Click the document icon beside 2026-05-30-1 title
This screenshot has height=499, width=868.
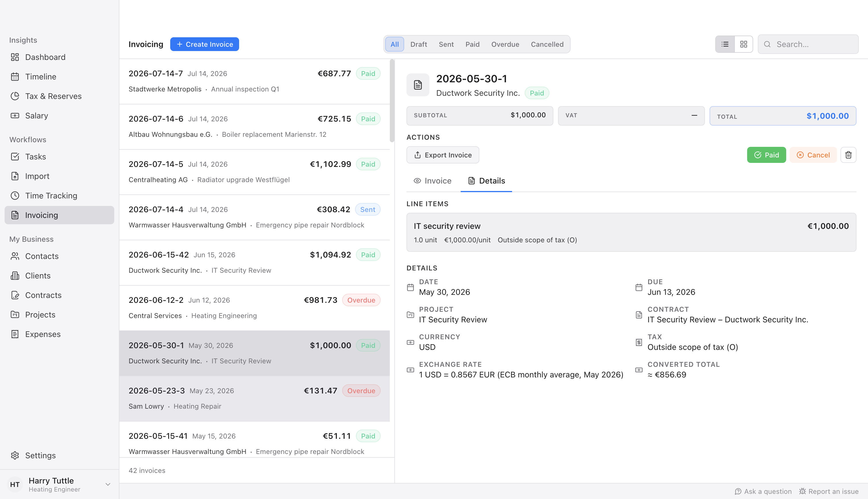coord(418,85)
